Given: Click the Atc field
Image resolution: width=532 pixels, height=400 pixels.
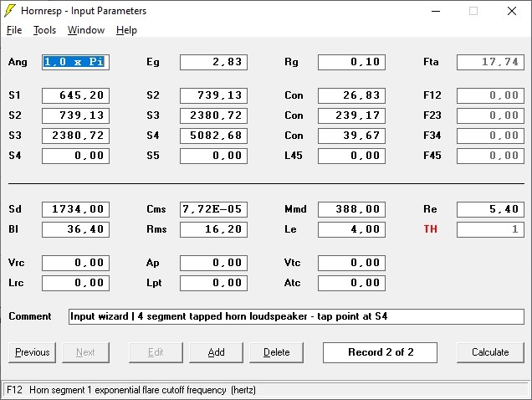Looking at the screenshot, I should (x=352, y=283).
